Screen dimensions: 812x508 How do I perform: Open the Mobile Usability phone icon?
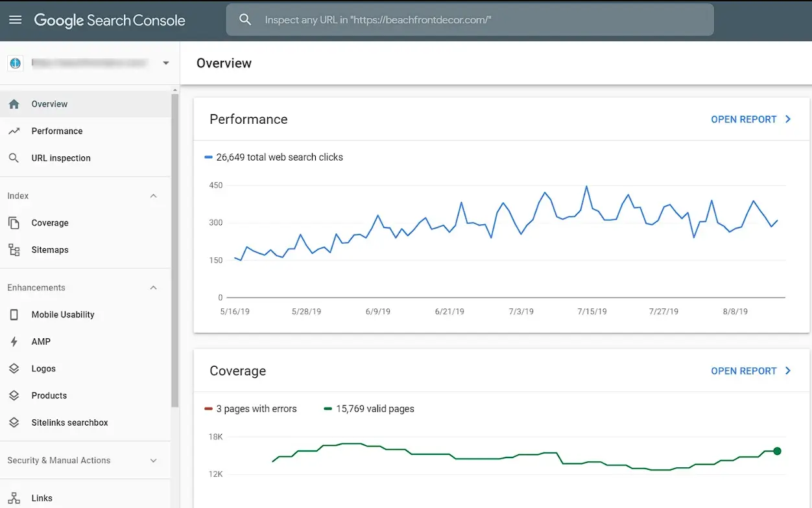pyautogui.click(x=14, y=315)
